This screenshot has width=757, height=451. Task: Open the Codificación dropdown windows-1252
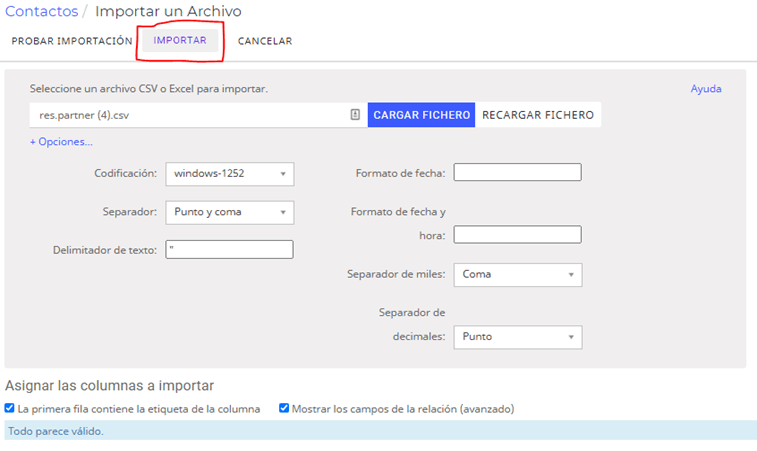click(230, 174)
